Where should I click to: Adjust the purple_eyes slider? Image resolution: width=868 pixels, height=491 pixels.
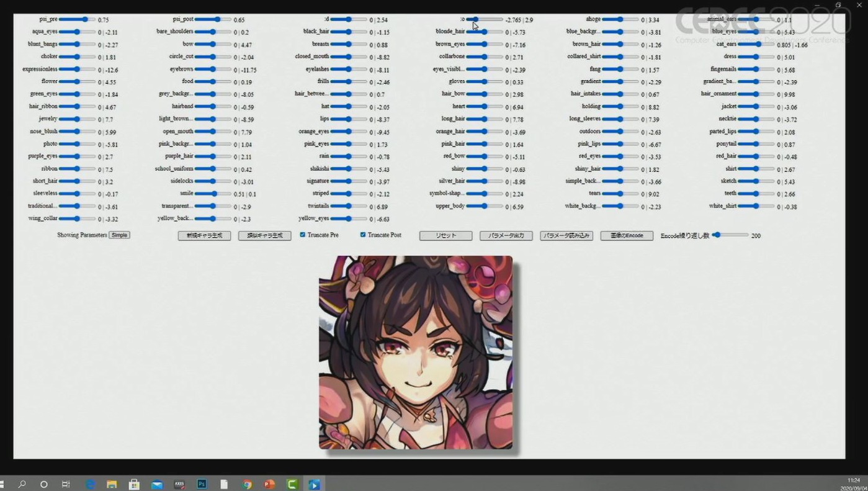[x=77, y=156]
